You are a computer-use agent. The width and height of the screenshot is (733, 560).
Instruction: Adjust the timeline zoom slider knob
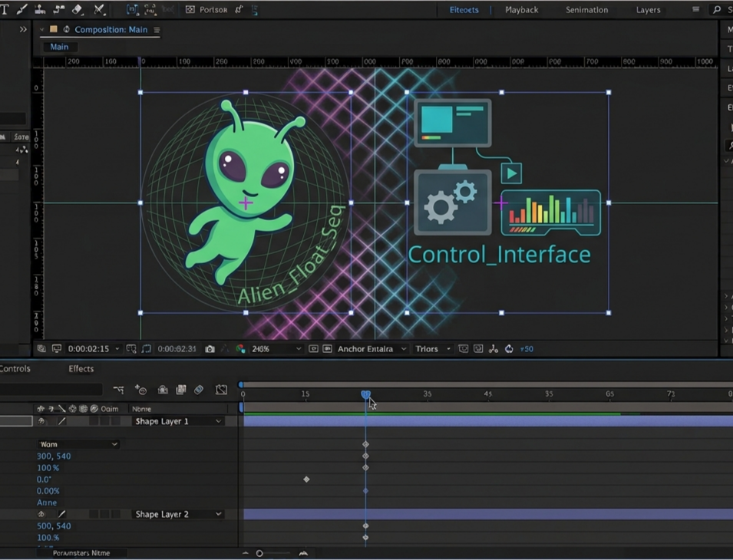(x=259, y=553)
